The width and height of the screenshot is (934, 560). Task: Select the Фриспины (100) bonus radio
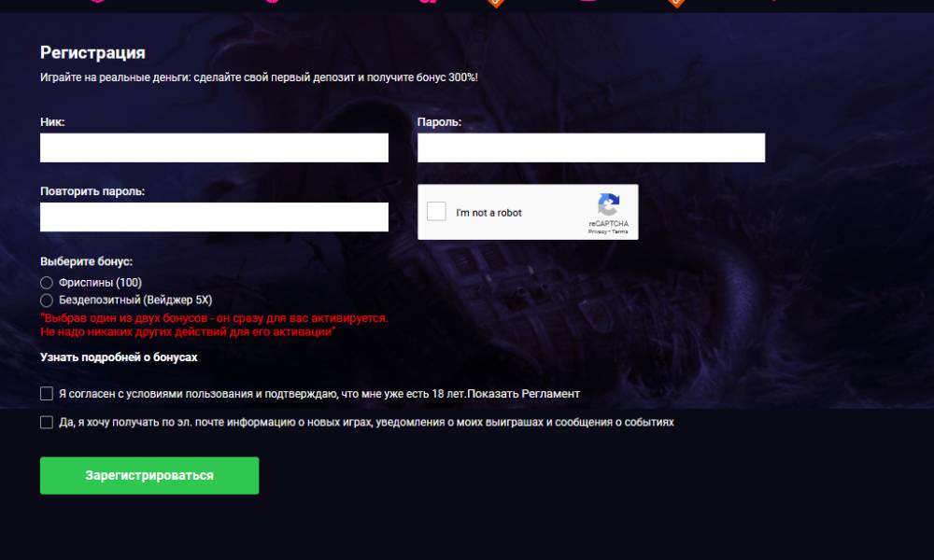47,283
